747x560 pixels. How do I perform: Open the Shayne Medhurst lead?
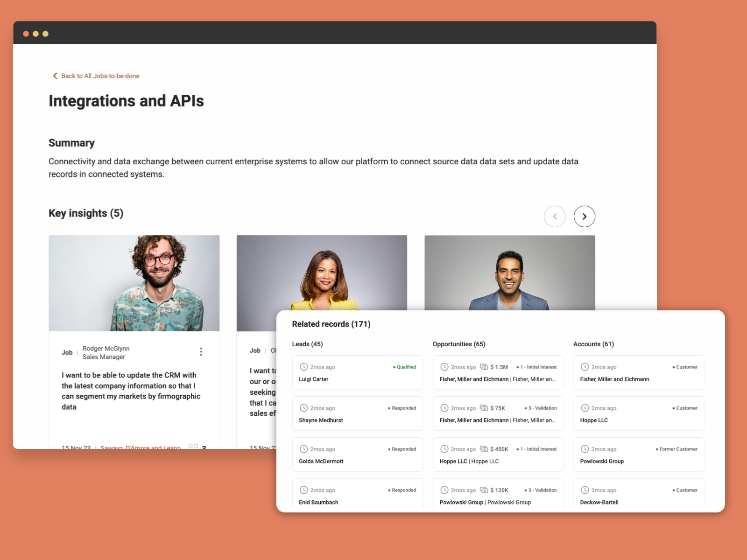(x=358, y=413)
